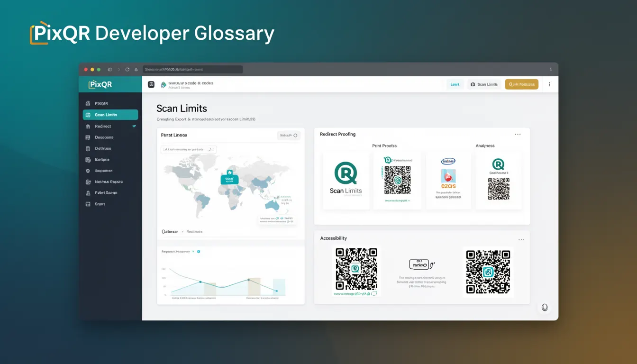
Task: Click the pill button at the map card's top right
Action: click(289, 135)
